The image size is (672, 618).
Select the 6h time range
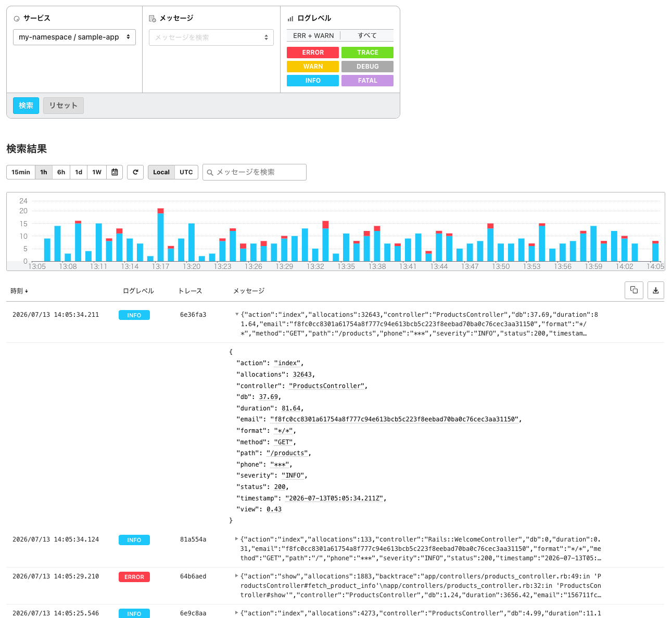click(61, 172)
